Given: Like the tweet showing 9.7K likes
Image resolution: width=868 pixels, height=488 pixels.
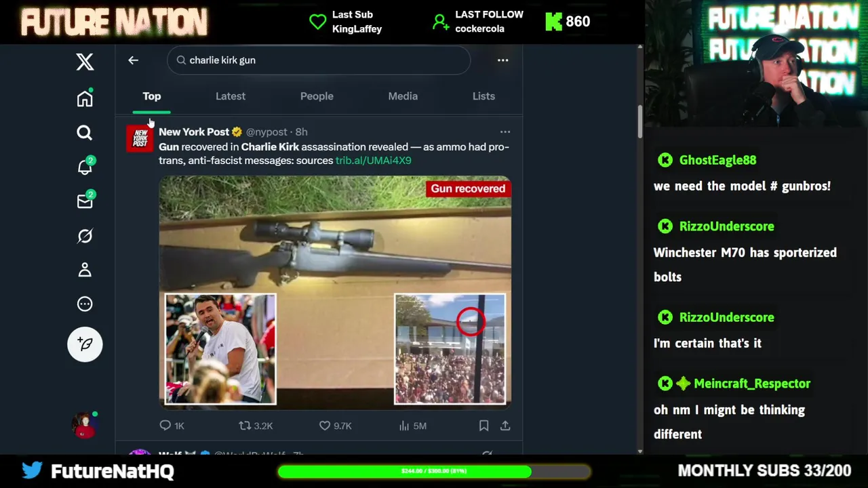Looking at the screenshot, I should (x=336, y=426).
